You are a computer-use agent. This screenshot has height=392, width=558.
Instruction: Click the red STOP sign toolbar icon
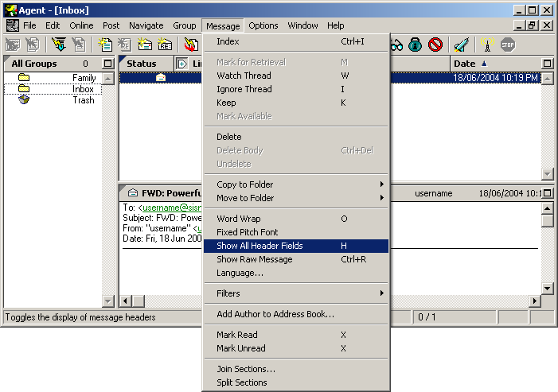[x=508, y=45]
